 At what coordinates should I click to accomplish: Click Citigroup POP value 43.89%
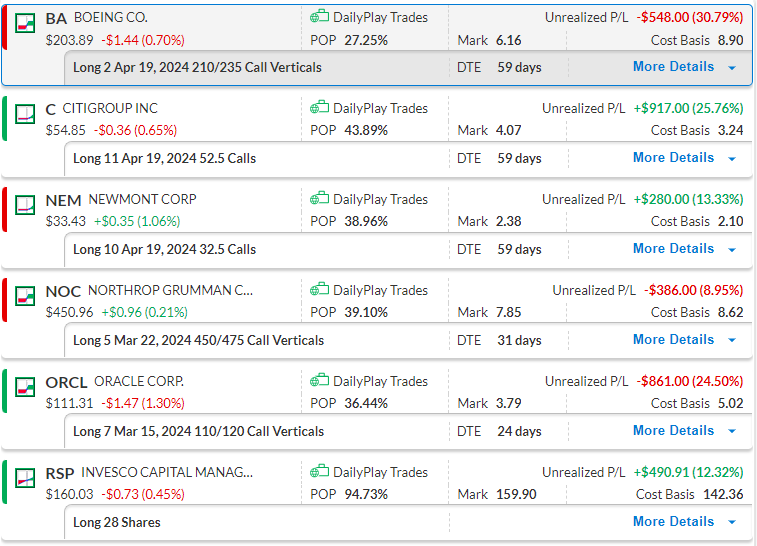click(366, 130)
